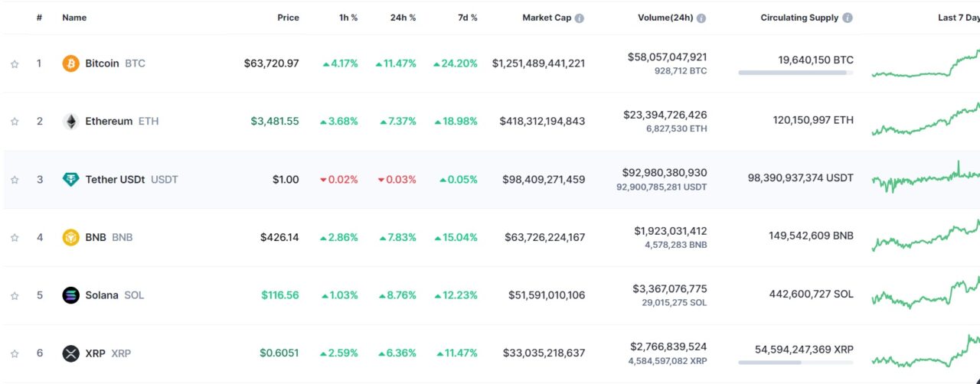Open the Bitcoin name link

pos(102,63)
